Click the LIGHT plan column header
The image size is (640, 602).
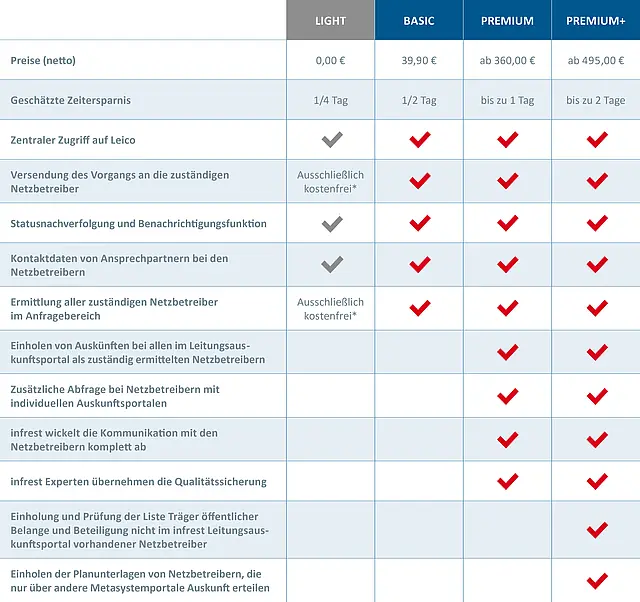tap(331, 20)
